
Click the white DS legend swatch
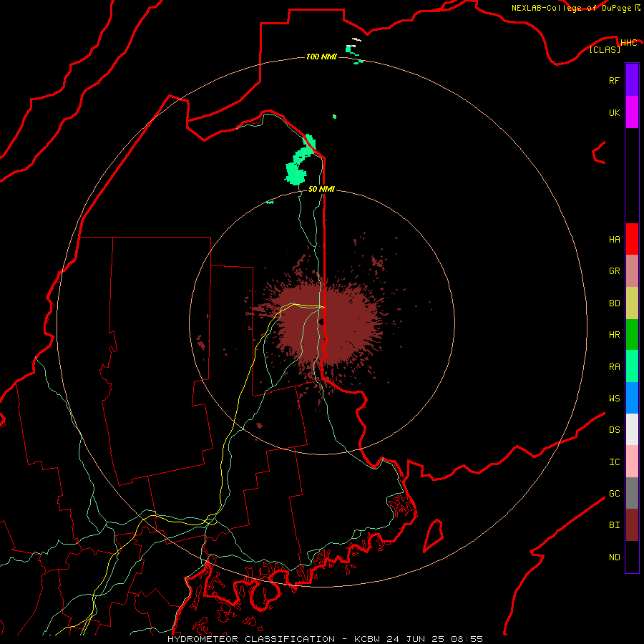632,429
